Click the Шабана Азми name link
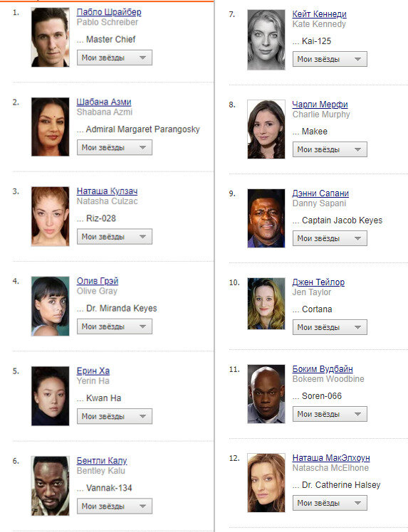The width and height of the screenshot is (408, 532). 104,102
